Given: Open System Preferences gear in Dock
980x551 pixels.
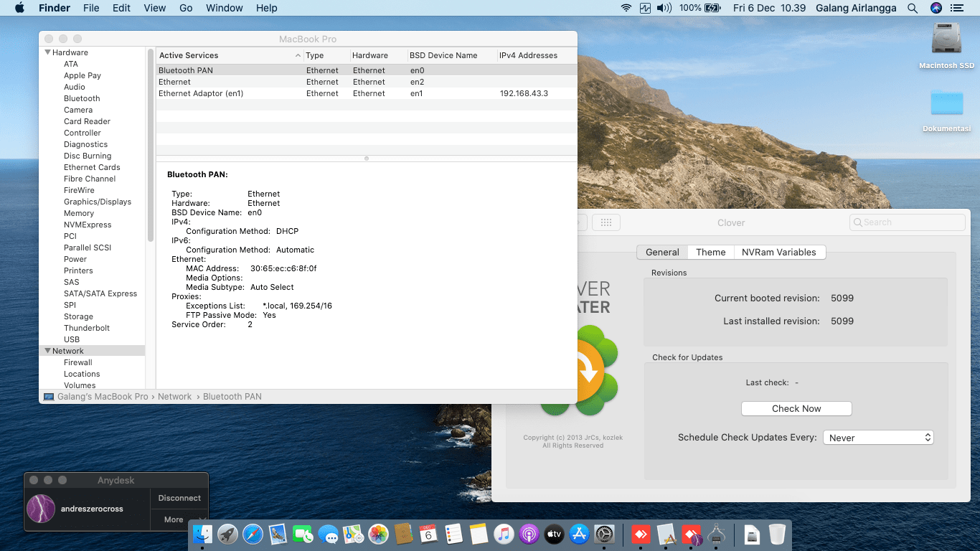Looking at the screenshot, I should [604, 534].
